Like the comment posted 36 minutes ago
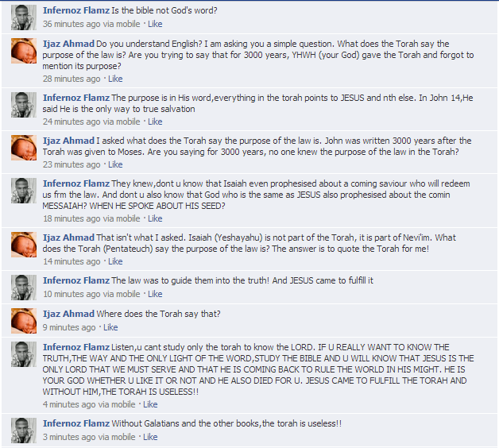The height and width of the screenshot is (448, 499). coord(155,24)
